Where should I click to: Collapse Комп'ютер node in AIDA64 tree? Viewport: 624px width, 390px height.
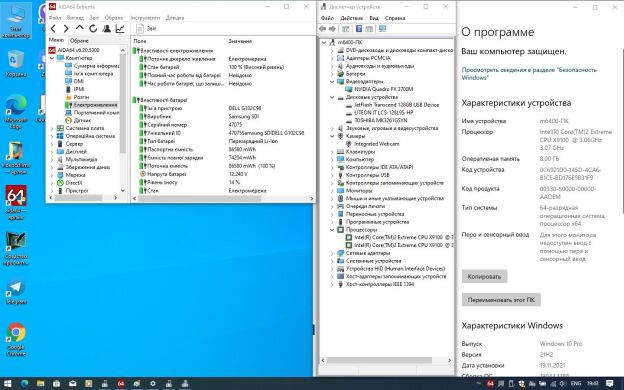point(52,58)
